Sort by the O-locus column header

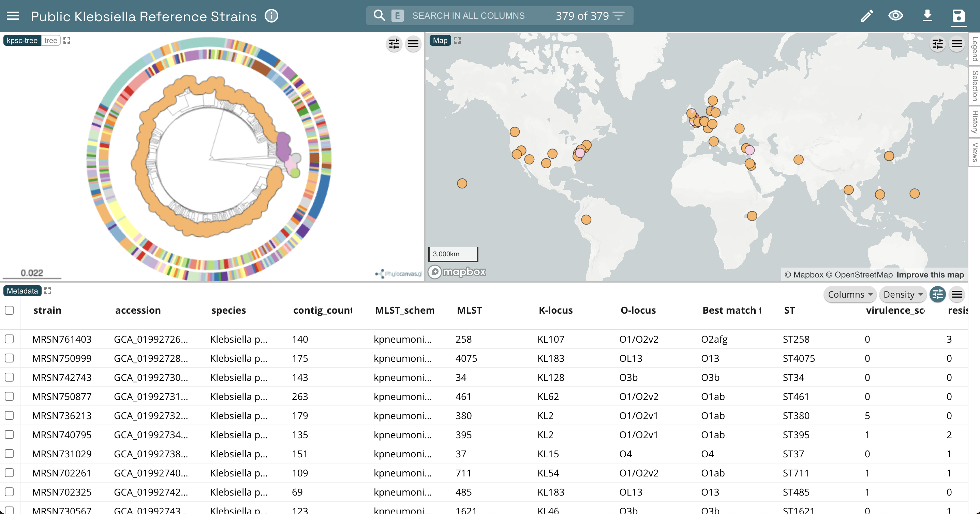tap(638, 310)
